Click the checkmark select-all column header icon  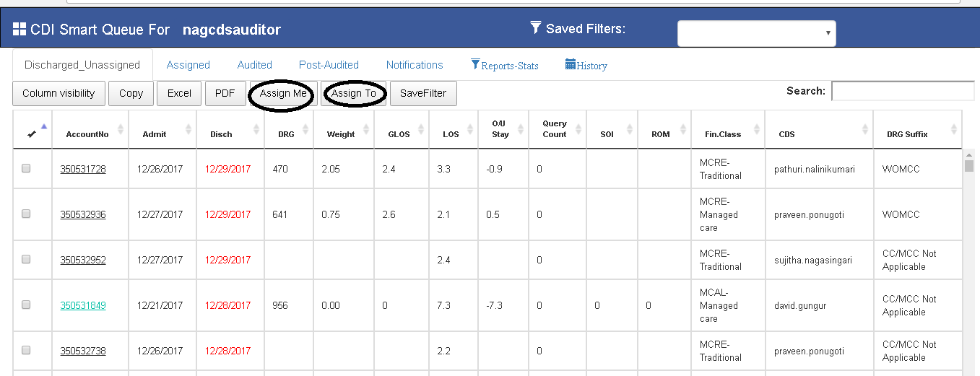pyautogui.click(x=32, y=134)
